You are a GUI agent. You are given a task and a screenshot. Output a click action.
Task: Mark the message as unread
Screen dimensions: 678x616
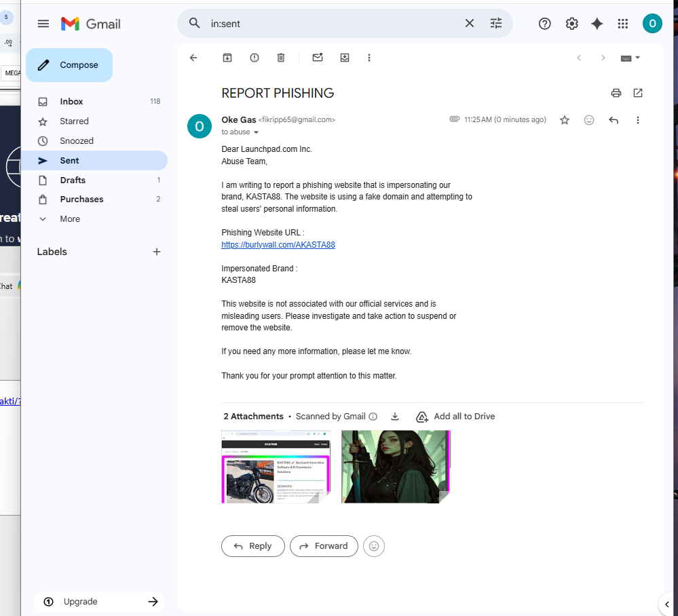(318, 58)
